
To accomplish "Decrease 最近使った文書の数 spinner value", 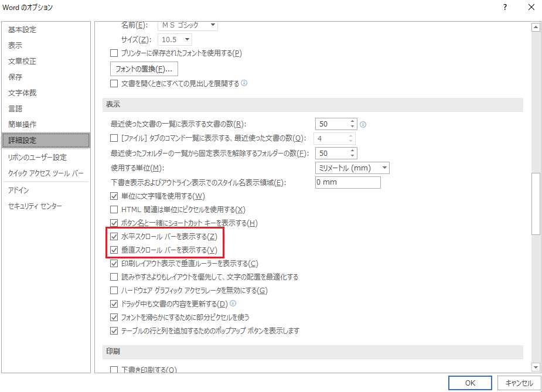I will 352,127.
